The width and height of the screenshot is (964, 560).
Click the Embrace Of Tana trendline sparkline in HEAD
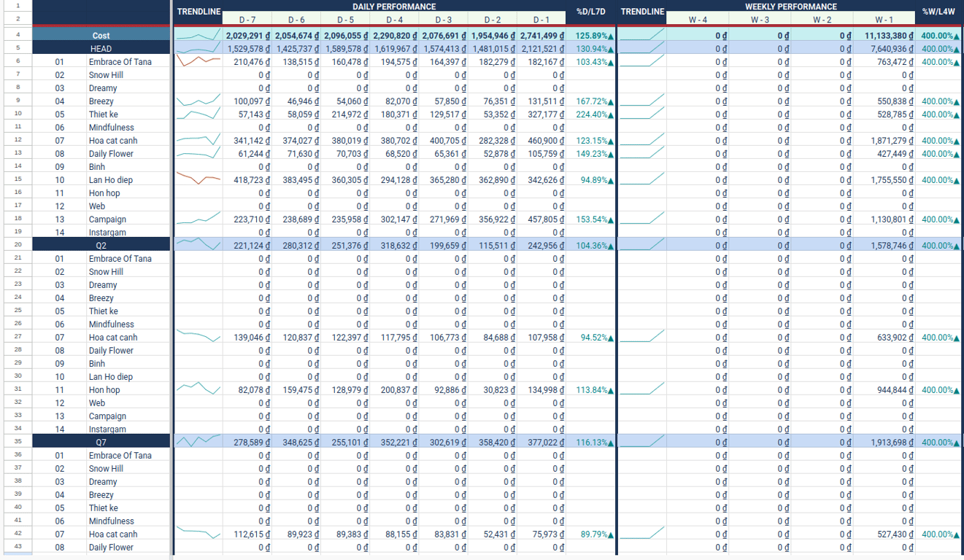point(198,61)
